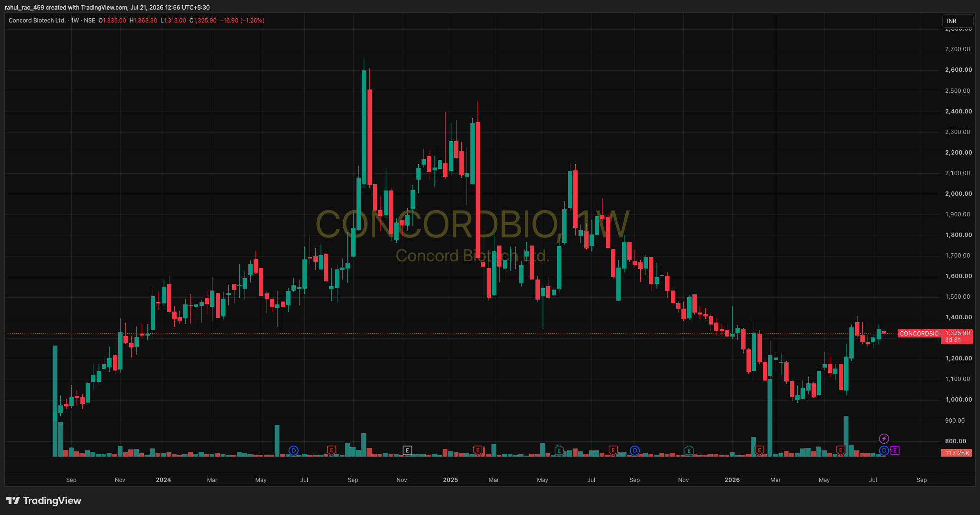
Task: Open the green earnings marker near November 2025
Action: [x=689, y=450]
